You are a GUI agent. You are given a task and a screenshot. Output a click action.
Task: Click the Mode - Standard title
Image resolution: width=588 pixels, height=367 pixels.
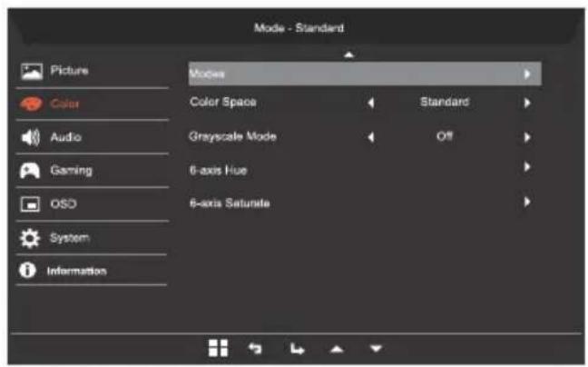point(299,28)
